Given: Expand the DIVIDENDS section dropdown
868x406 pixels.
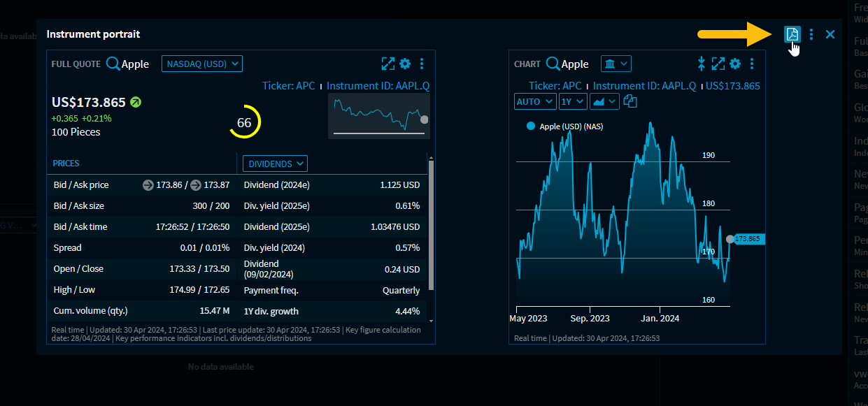Looking at the screenshot, I should coord(275,164).
